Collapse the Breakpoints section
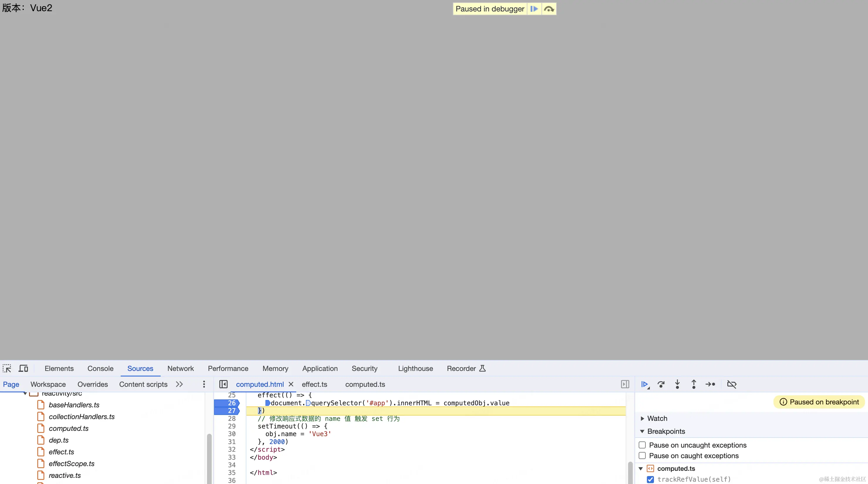This screenshot has width=868, height=484. point(642,431)
